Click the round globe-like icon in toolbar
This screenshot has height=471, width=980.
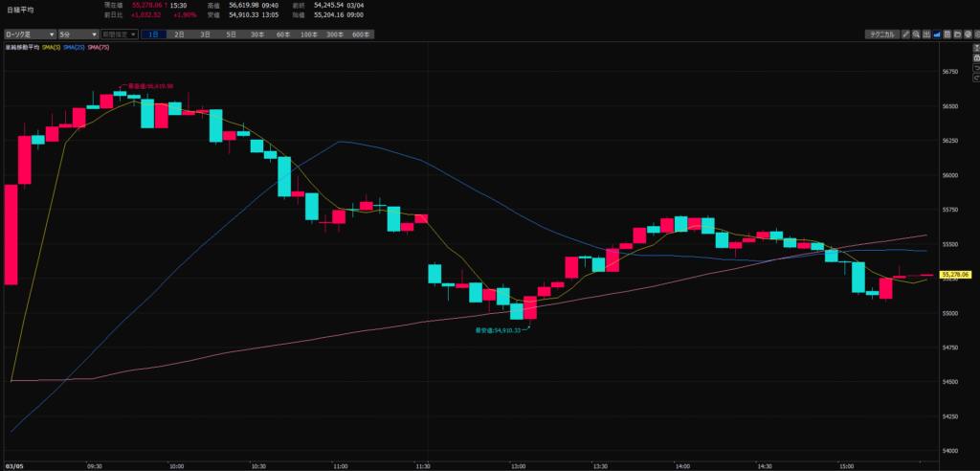click(968, 34)
